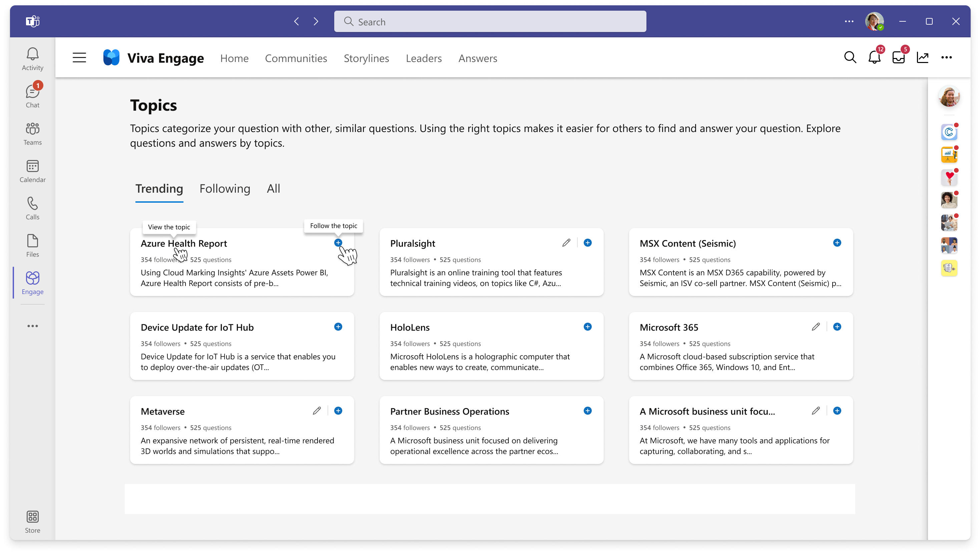980x554 pixels.
Task: Switch to the All topics tab
Action: tap(273, 188)
